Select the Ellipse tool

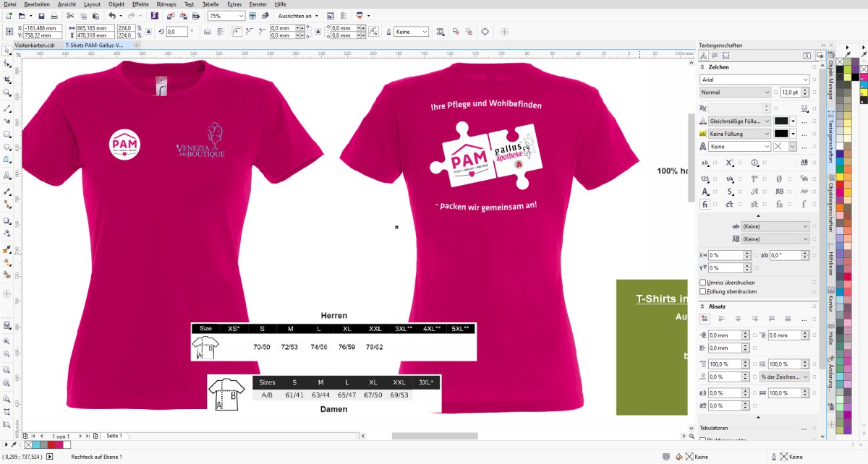[7, 148]
